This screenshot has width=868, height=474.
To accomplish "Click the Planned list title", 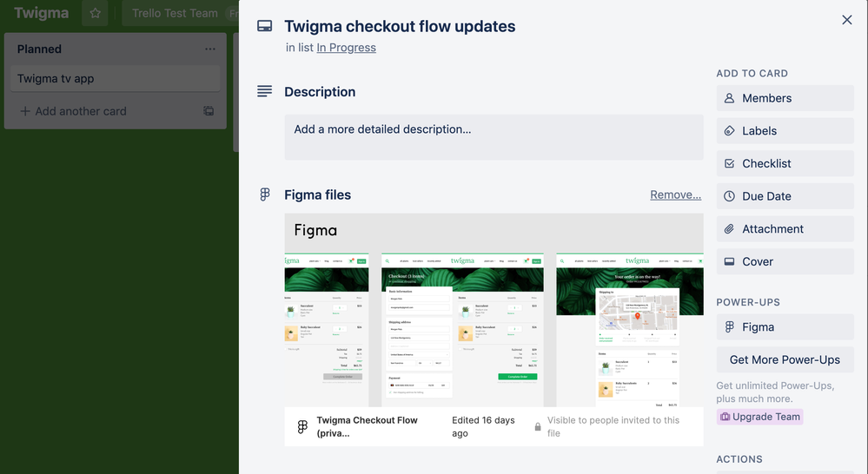I will pyautogui.click(x=39, y=49).
